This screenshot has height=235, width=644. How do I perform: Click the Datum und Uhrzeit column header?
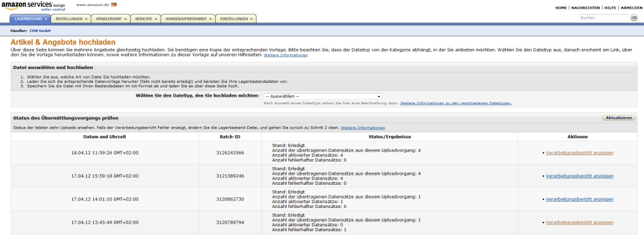[x=105, y=136]
